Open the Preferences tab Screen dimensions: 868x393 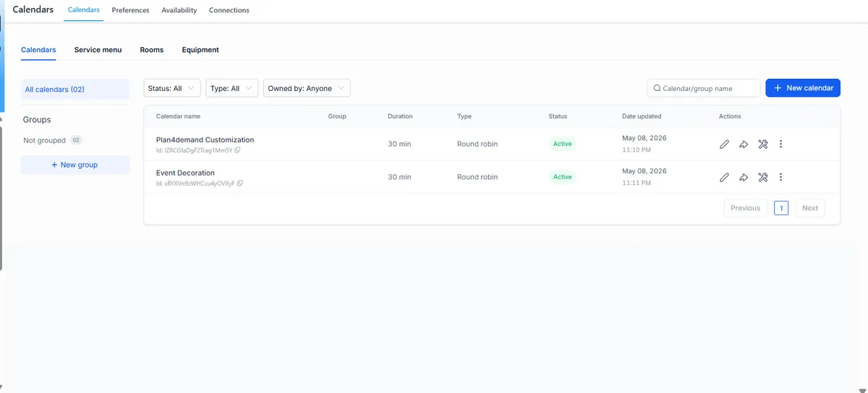click(x=130, y=10)
